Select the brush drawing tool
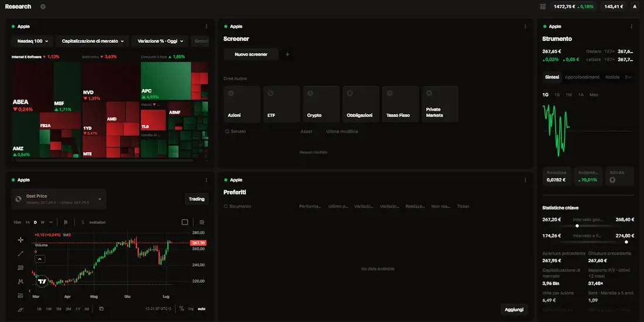 coord(20,309)
